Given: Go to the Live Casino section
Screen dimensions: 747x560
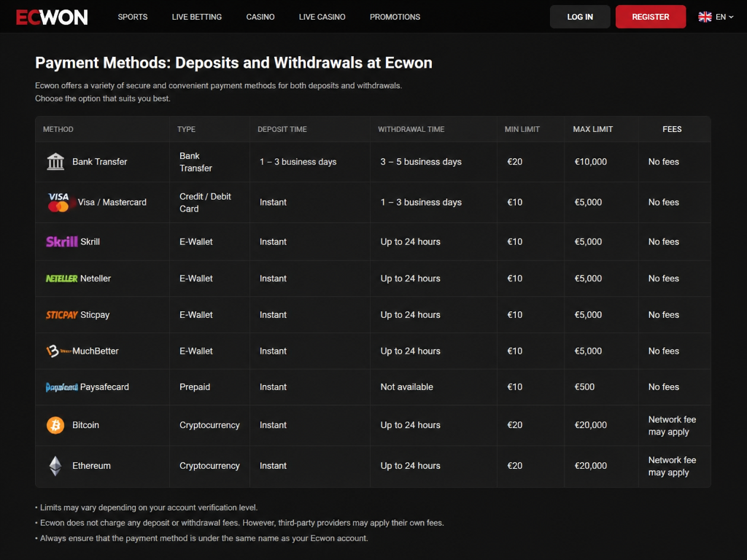Looking at the screenshot, I should [322, 17].
